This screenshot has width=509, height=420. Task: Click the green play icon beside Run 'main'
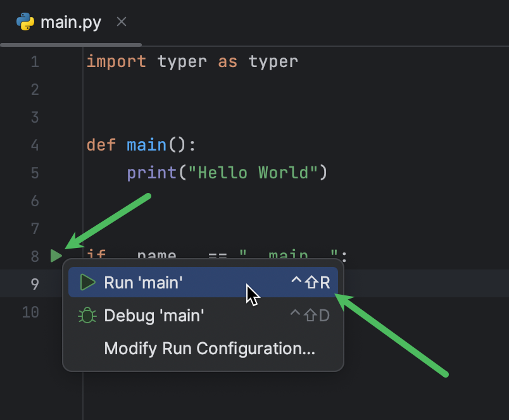(87, 282)
